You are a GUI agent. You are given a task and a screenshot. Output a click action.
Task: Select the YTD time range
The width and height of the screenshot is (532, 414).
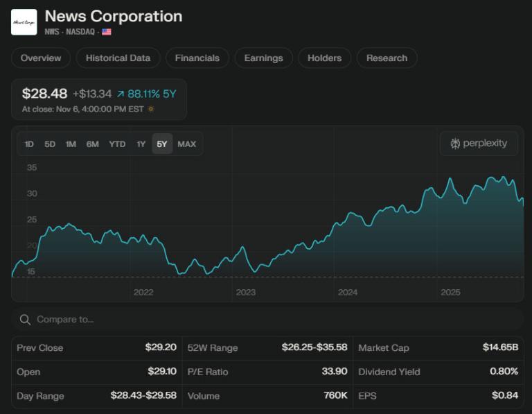(x=117, y=144)
